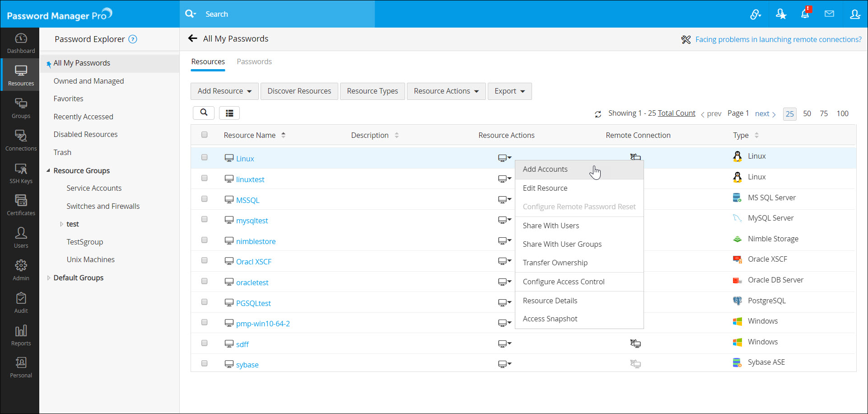Open the Add Resource dropdown
This screenshot has height=414, width=868.
pos(224,91)
